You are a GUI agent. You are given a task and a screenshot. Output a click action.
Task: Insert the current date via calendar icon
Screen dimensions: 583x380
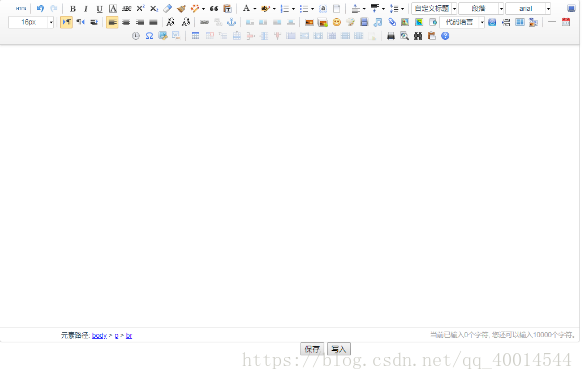[x=566, y=22]
